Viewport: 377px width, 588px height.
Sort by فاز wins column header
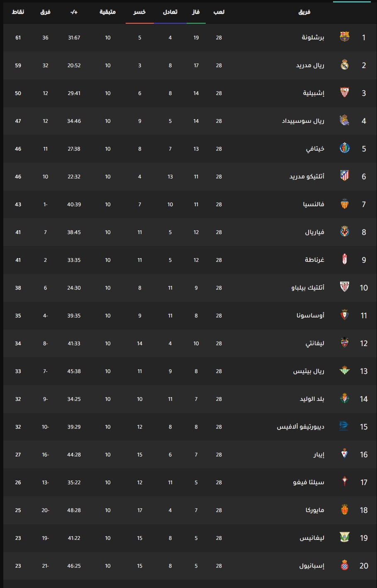(x=196, y=12)
